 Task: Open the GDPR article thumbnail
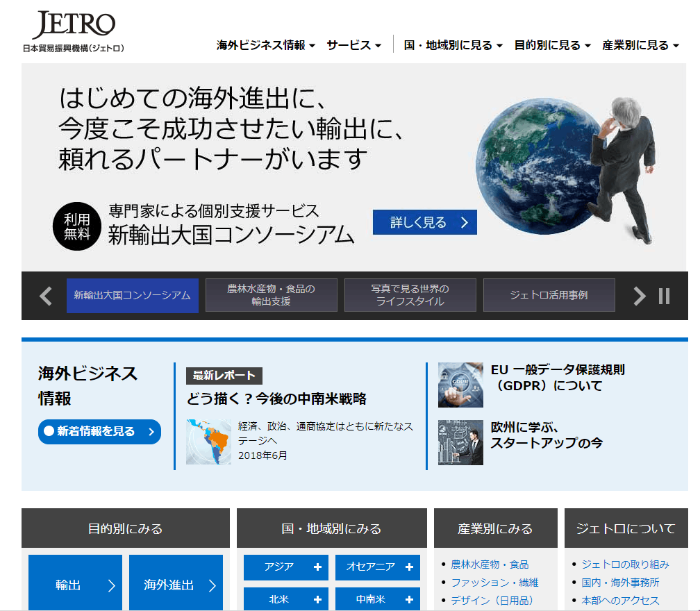click(x=460, y=385)
